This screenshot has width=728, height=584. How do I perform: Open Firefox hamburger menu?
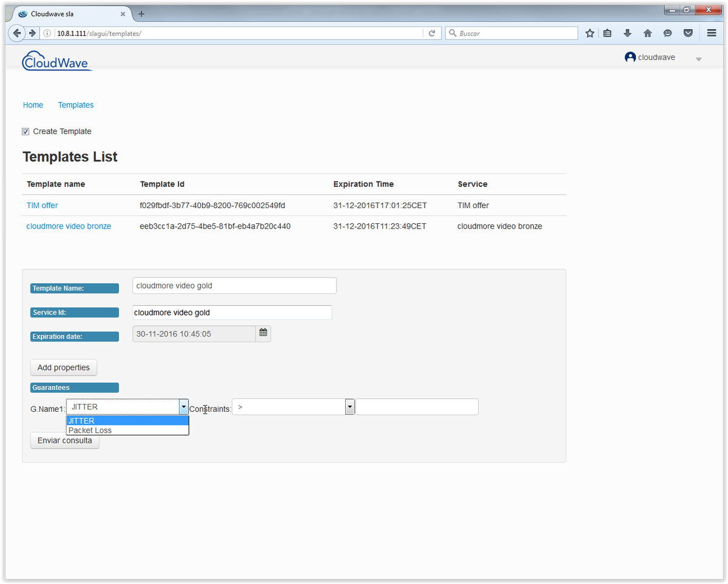[712, 33]
